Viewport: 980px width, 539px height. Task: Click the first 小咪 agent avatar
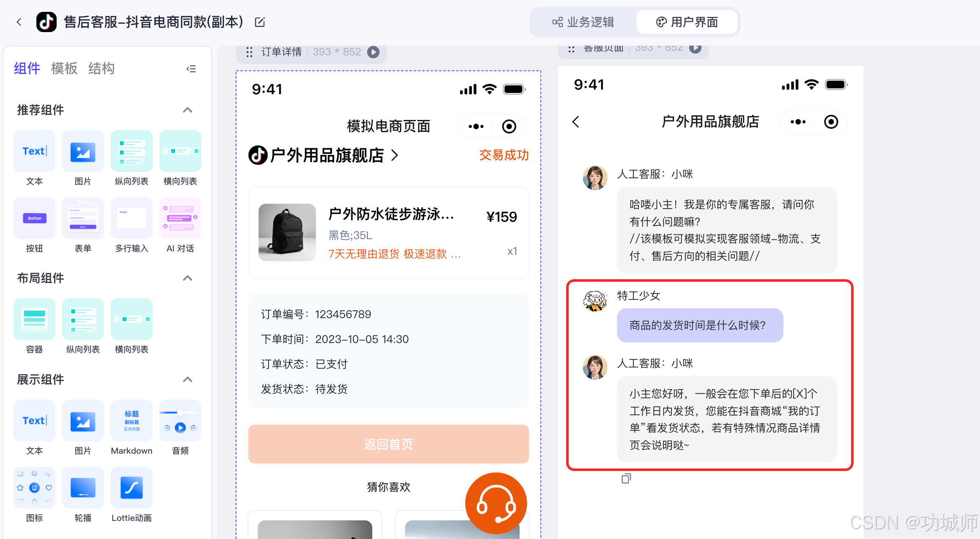click(x=595, y=177)
